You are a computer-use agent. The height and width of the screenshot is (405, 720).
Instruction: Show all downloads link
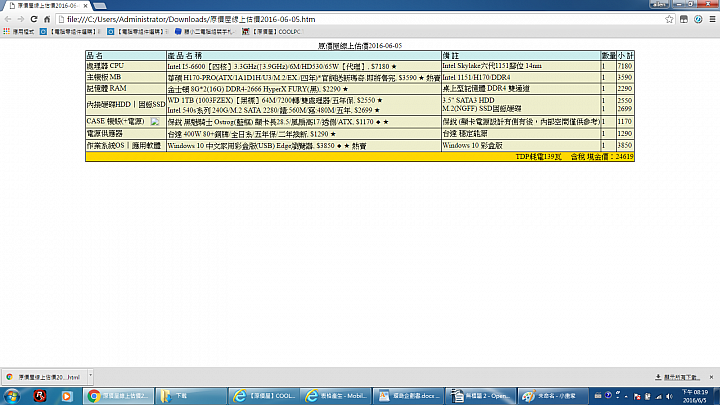tap(677, 377)
